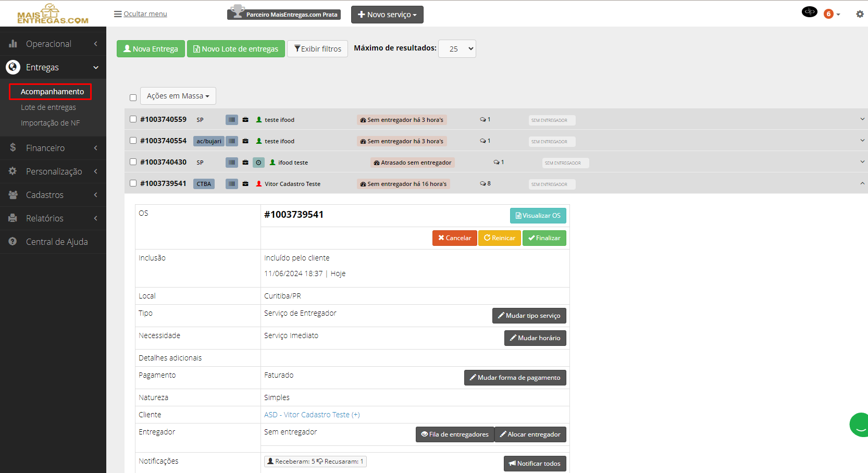This screenshot has width=868, height=473.
Task: Click the black round user avatar
Action: (810, 11)
